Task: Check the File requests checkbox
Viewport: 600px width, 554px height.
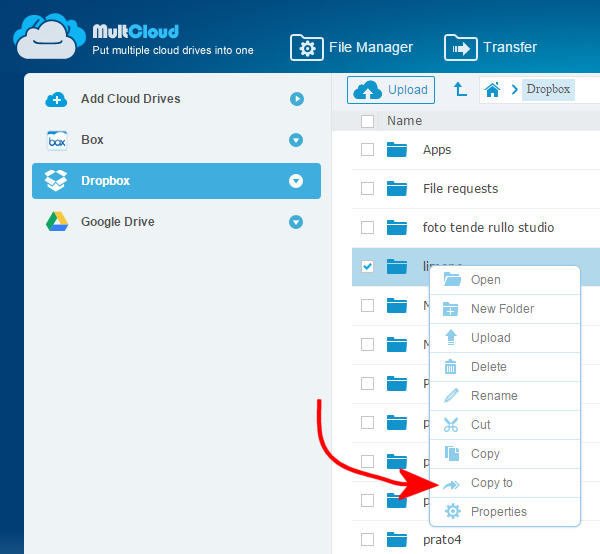Action: (x=367, y=189)
